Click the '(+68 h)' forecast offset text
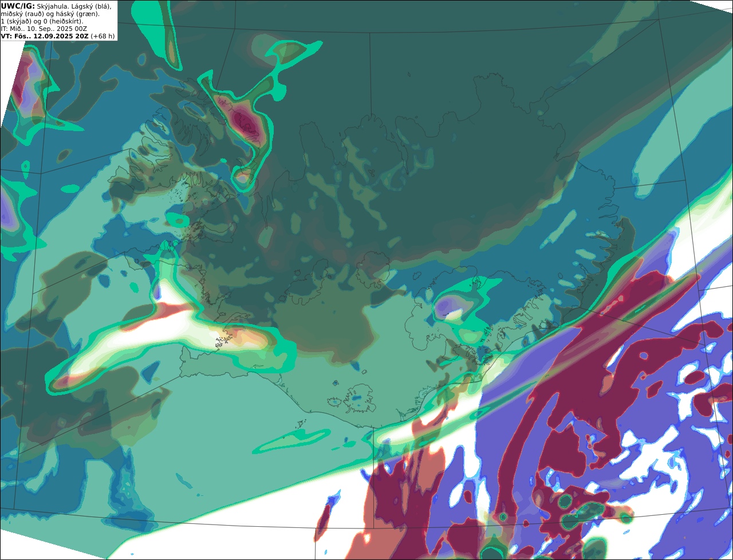This screenshot has width=733, height=560. [x=103, y=36]
